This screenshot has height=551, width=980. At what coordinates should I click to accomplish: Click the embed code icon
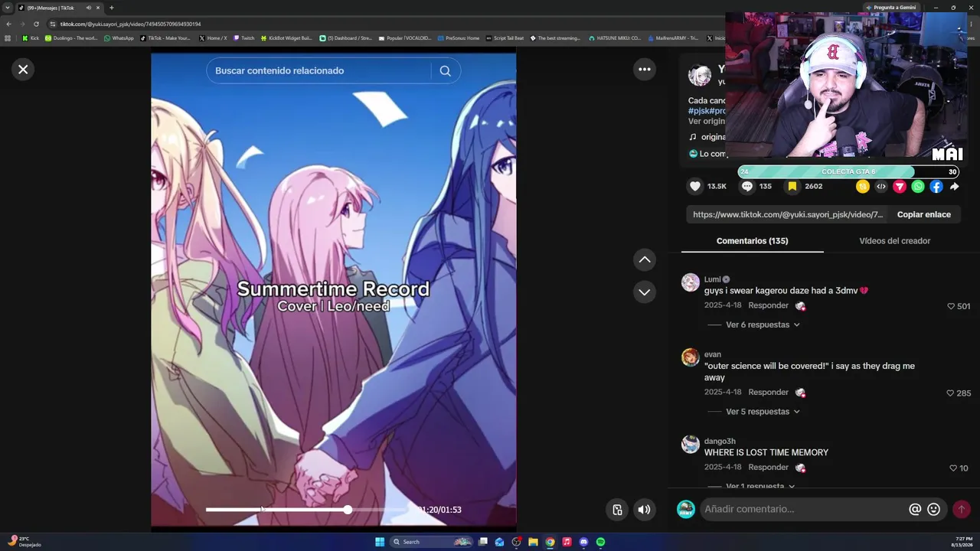coord(881,186)
